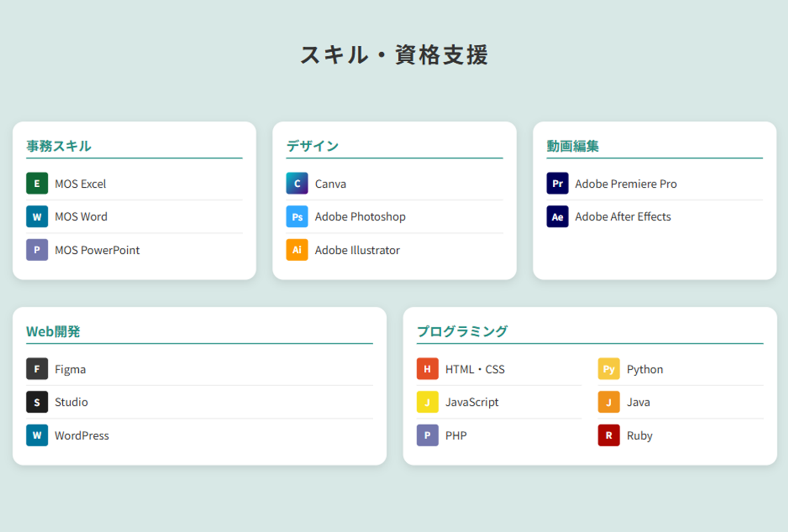
Task: Select the Adobe Photoshop icon
Action: point(297,217)
